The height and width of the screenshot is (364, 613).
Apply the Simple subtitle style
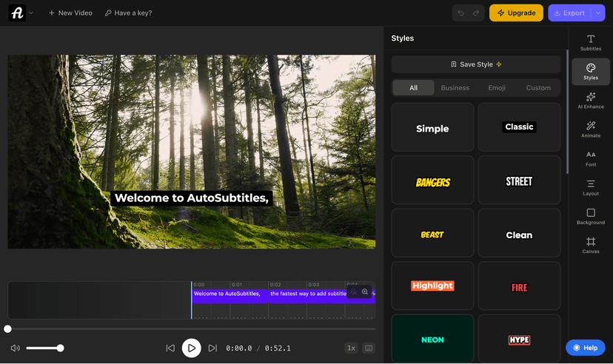click(432, 127)
